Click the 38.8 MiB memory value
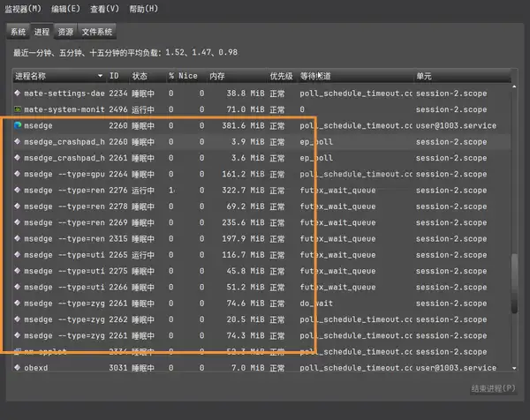This screenshot has height=420, width=530. [246, 94]
